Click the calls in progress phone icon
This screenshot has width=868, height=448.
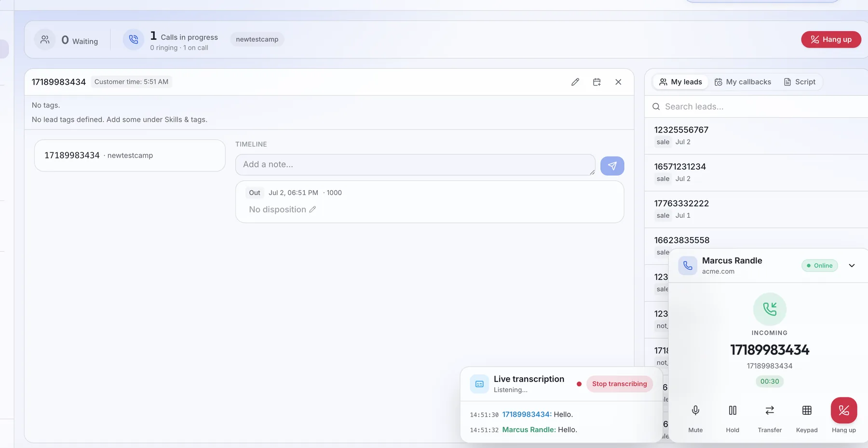(x=134, y=40)
